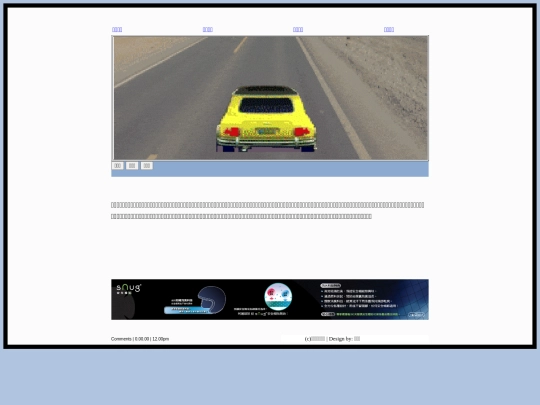Image resolution: width=540 pixels, height=405 pixels.
Task: Click the first button under the car video
Action: tap(117, 166)
